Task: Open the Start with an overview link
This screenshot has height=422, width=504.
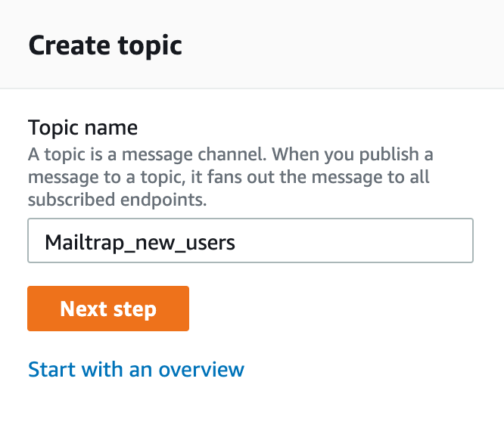Action: click(x=136, y=370)
